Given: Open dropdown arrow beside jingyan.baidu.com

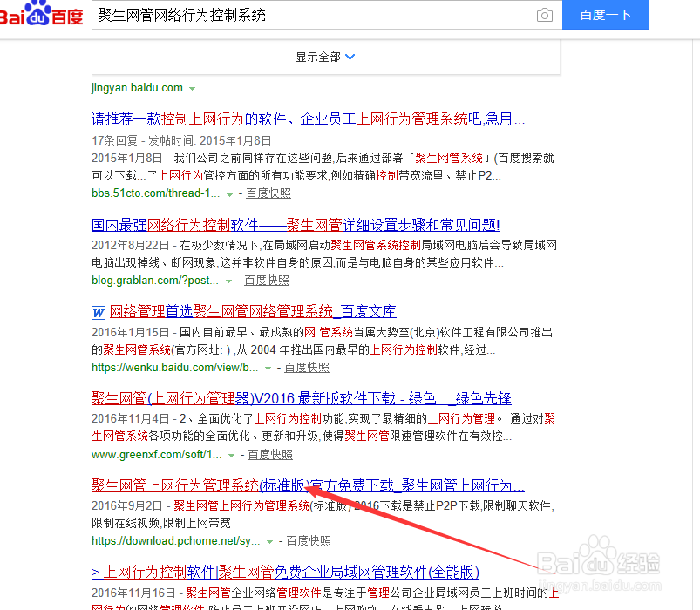Looking at the screenshot, I should click(192, 88).
